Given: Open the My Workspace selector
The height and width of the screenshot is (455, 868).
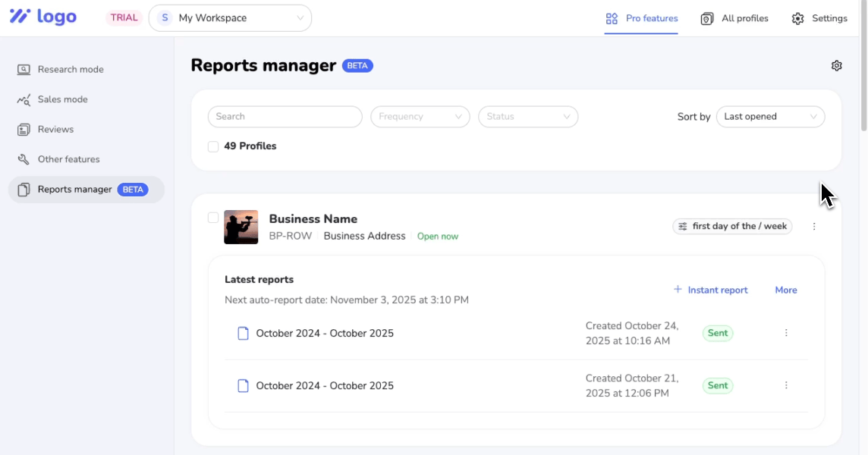Looking at the screenshot, I should coord(230,18).
